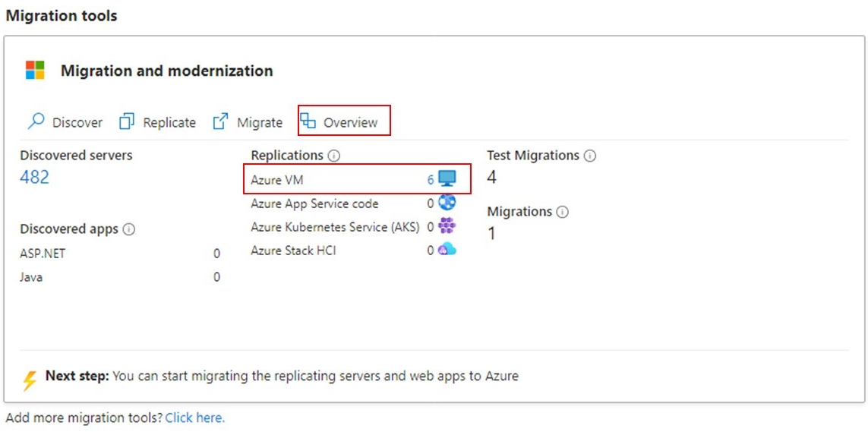
Task: Follow the 'Click here' link
Action: coord(194,418)
